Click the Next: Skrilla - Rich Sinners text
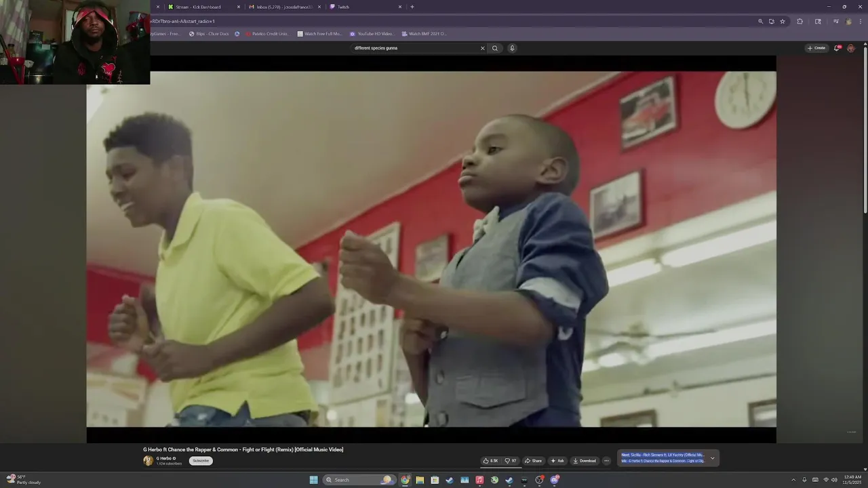Image resolution: width=868 pixels, height=488 pixels. 663,455
